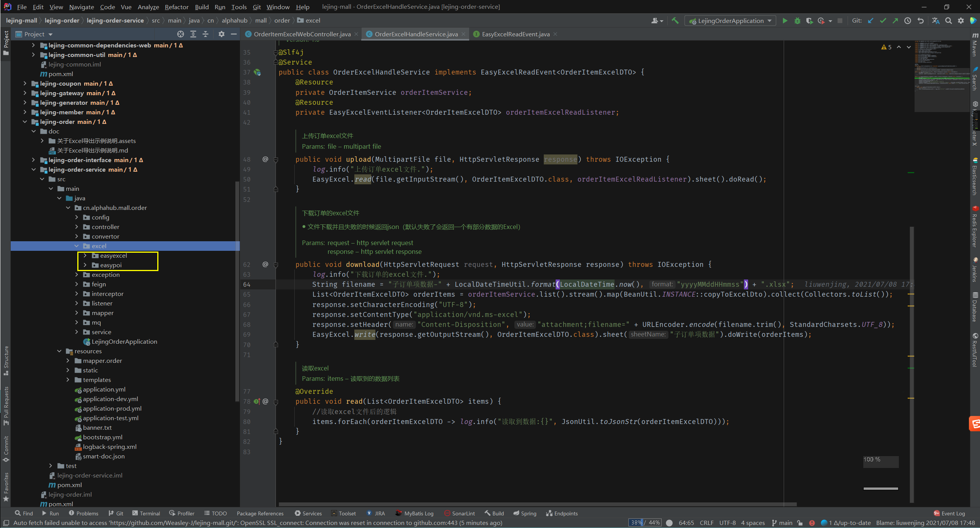Click the memory indicator showing 38% / 44%
Viewport: 980px width, 528px height.
[645, 523]
